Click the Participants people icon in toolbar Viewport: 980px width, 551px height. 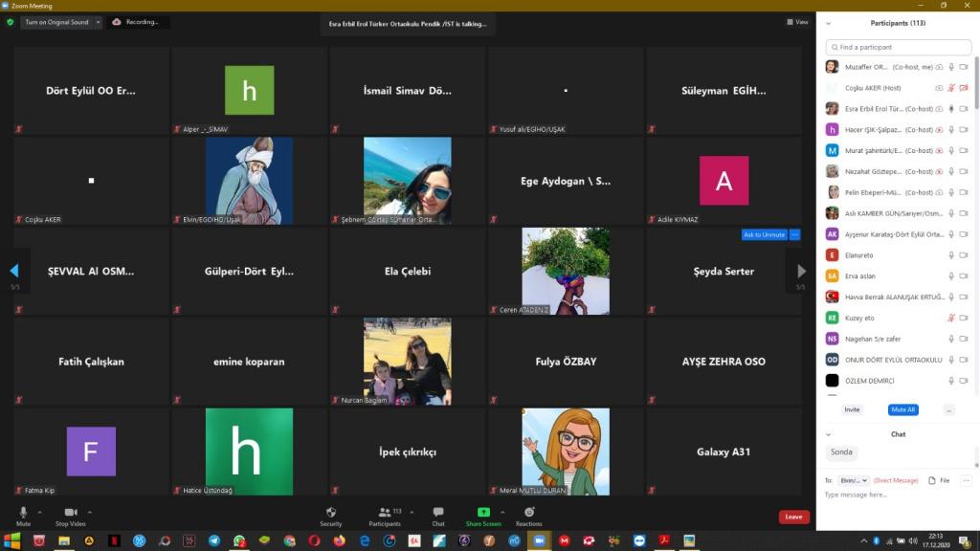pyautogui.click(x=385, y=513)
